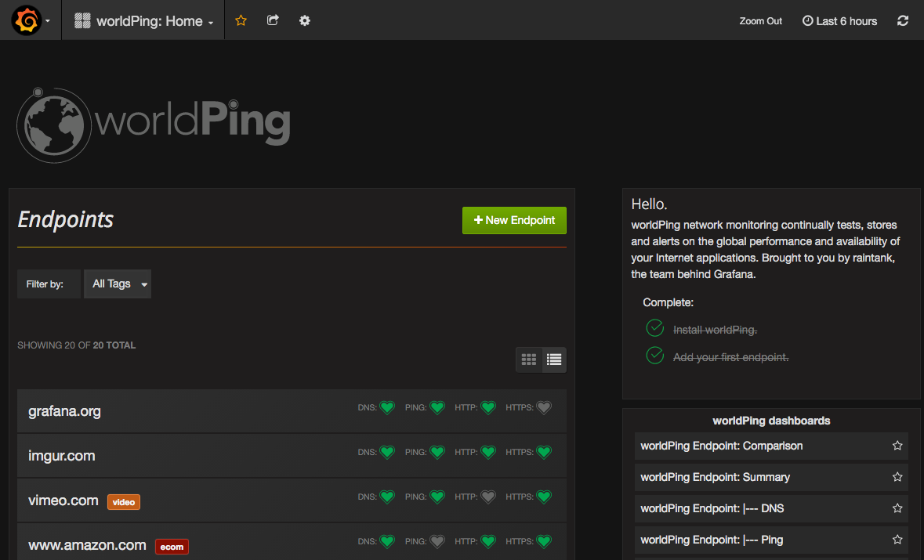Star the Endpoint: Summary dashboard
924x560 pixels.
[897, 477]
